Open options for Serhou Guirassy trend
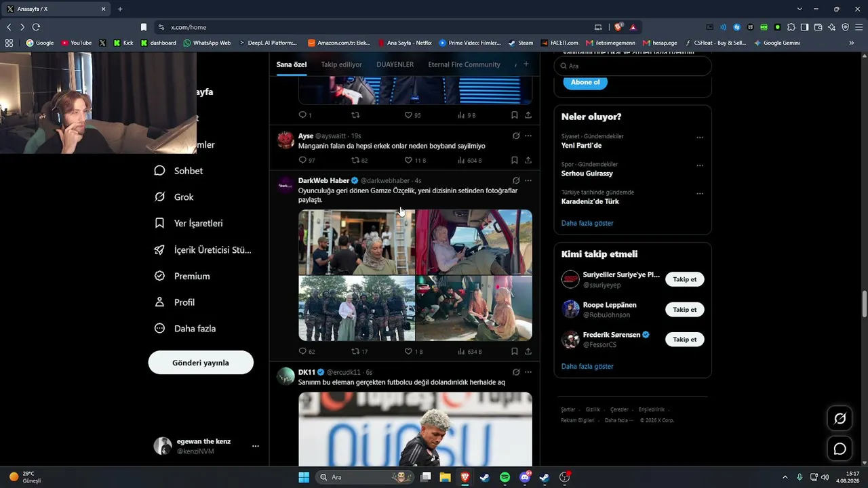This screenshot has width=868, height=488. tap(700, 165)
